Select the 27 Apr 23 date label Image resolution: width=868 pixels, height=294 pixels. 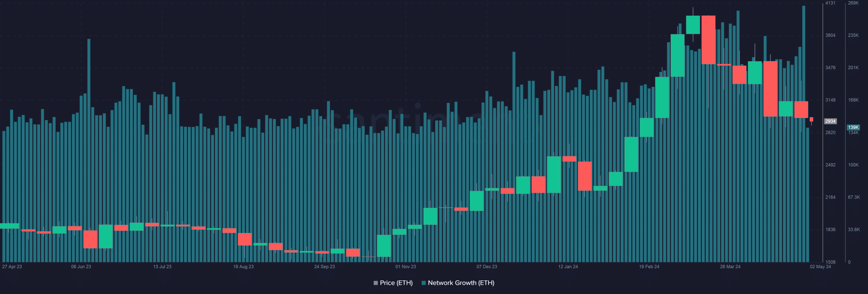12,267
